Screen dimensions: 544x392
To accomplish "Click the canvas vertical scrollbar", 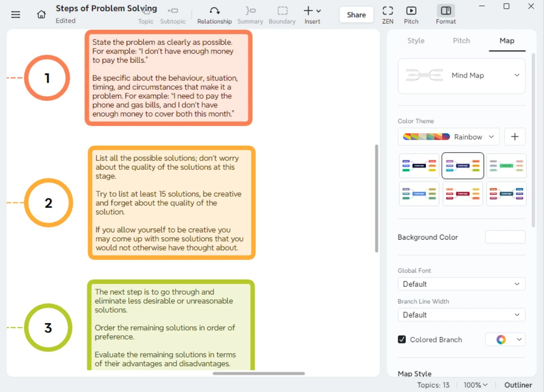I will (376, 198).
